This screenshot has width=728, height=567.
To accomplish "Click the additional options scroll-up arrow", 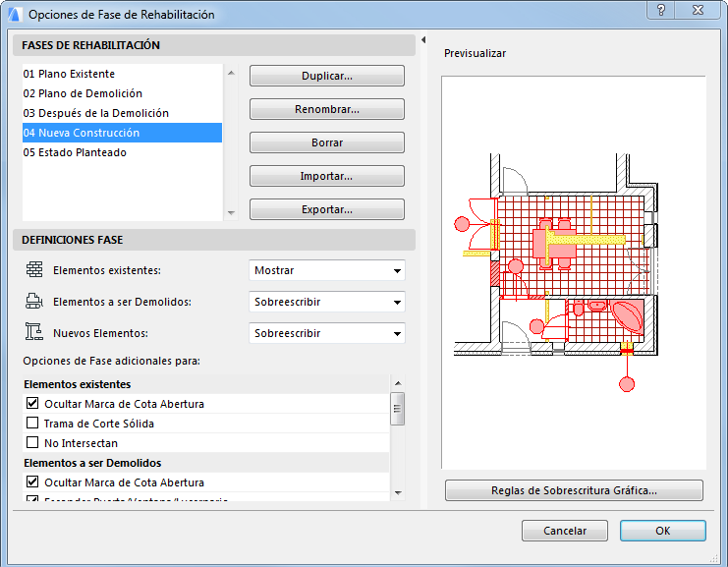I will click(x=398, y=383).
